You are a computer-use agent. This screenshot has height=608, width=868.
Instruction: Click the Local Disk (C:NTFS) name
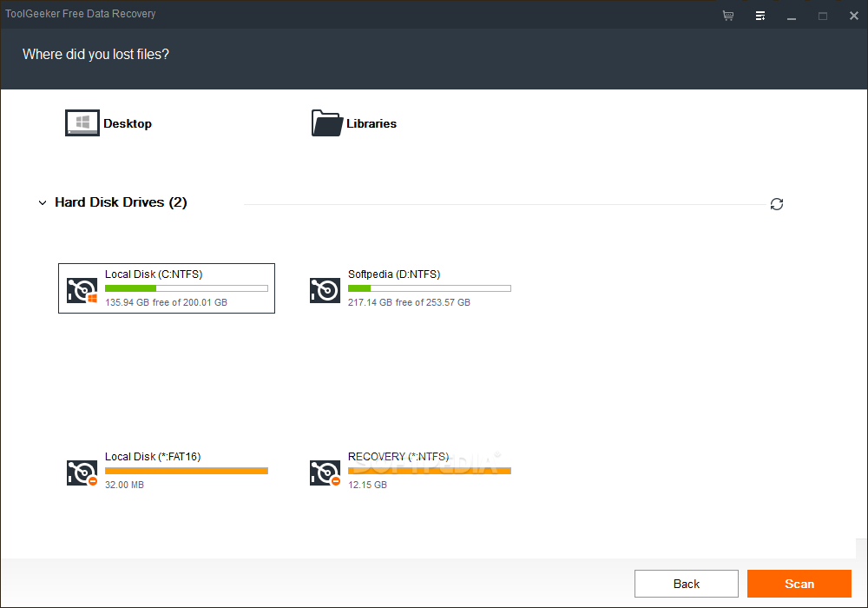[154, 274]
